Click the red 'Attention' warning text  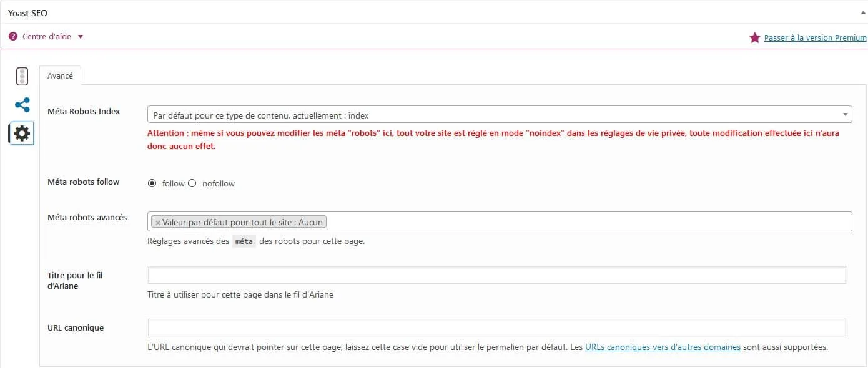coord(493,140)
